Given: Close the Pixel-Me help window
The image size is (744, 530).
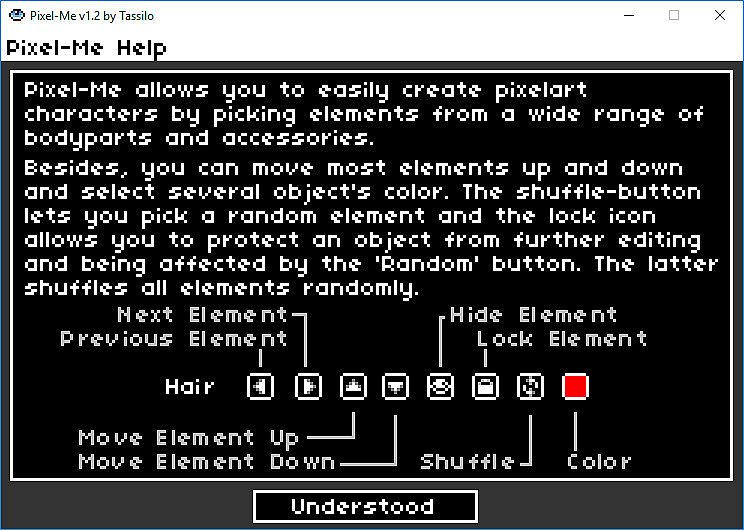Looking at the screenshot, I should pyautogui.click(x=720, y=15).
